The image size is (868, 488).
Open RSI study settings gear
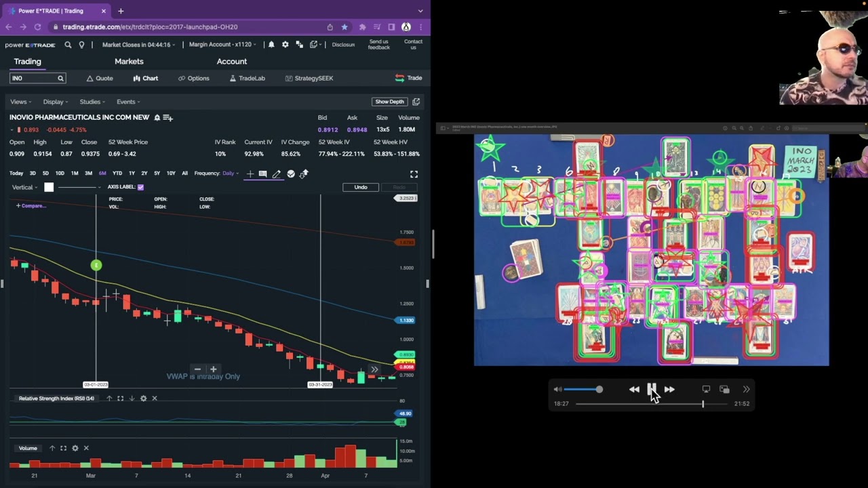pyautogui.click(x=143, y=399)
